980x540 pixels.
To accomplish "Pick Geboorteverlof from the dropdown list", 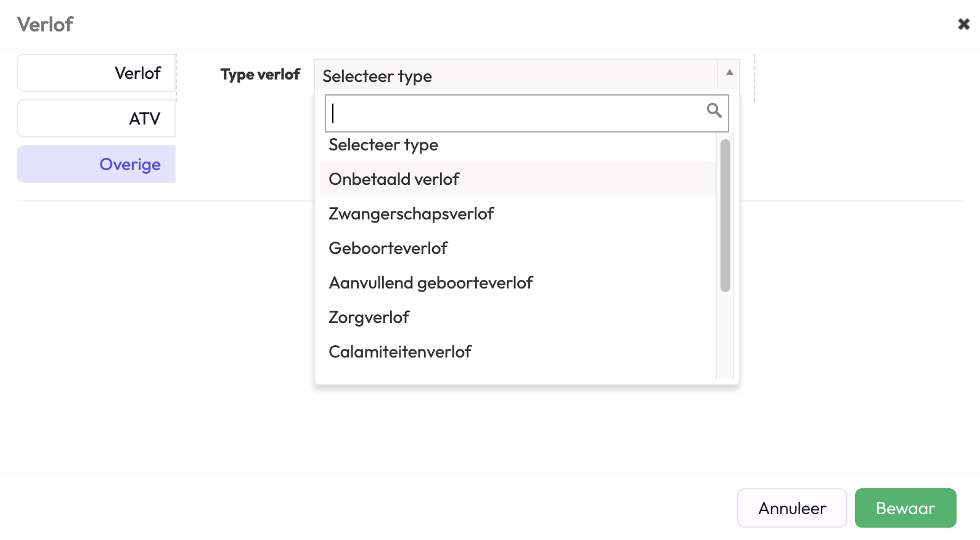I will (x=388, y=248).
